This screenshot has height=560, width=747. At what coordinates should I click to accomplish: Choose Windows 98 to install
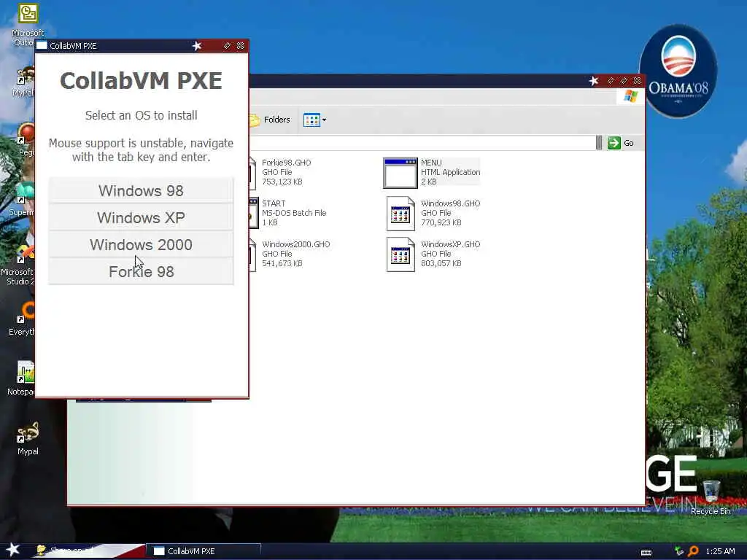141,190
